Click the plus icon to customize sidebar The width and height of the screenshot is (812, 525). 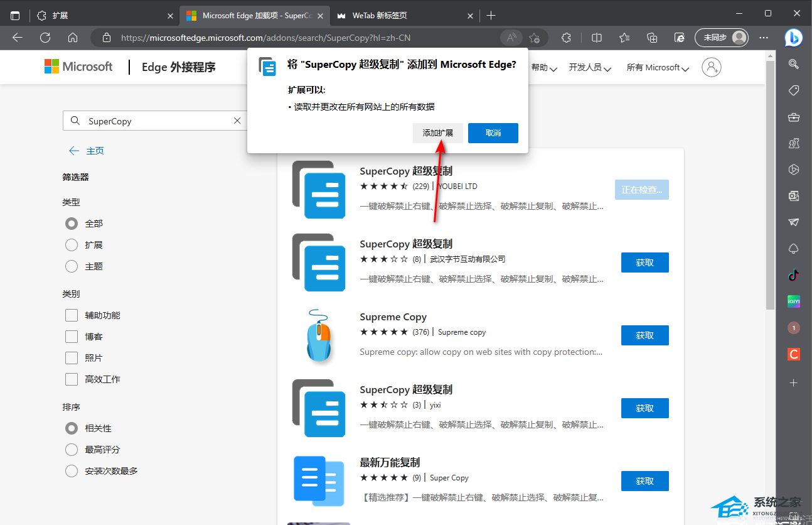tap(794, 382)
